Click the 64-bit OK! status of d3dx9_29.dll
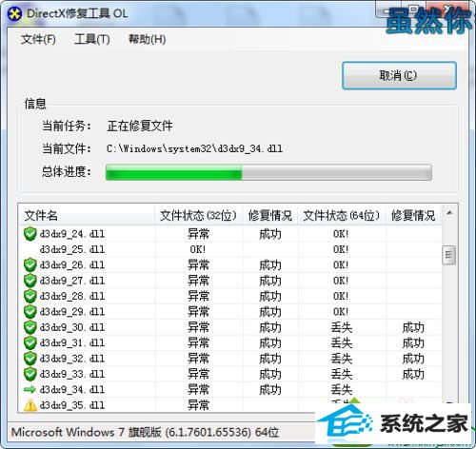This screenshot has width=476, height=449. pyautogui.click(x=341, y=312)
